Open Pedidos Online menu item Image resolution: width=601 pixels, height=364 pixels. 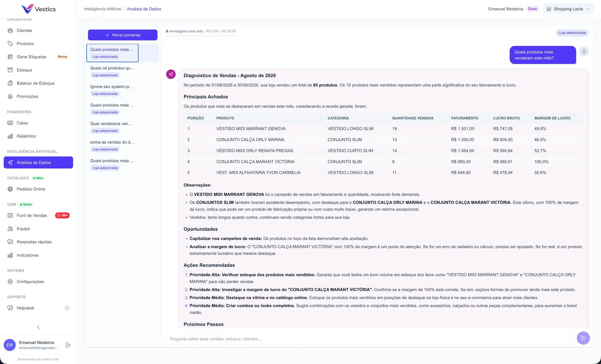[38, 189]
